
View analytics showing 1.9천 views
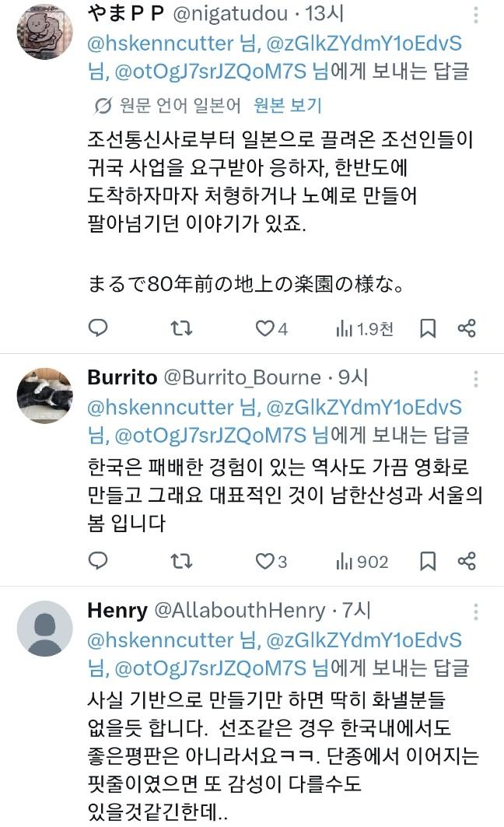(x=365, y=329)
